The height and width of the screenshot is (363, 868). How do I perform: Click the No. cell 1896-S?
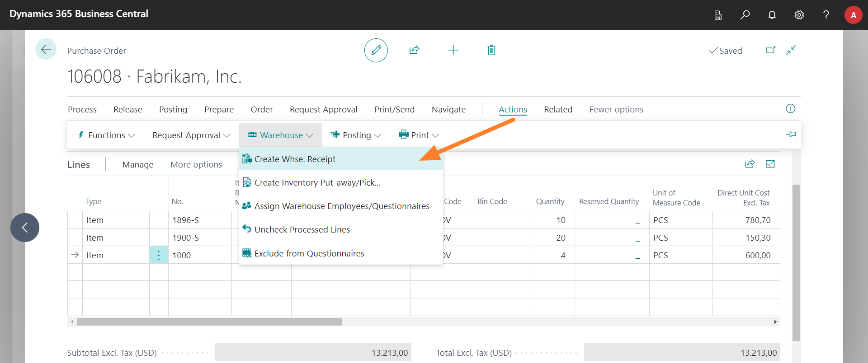(x=200, y=220)
